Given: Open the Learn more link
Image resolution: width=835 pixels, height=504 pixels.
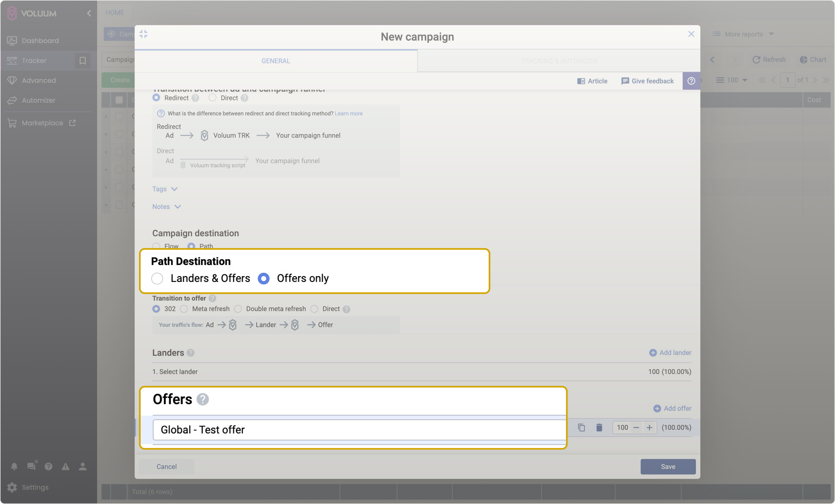Looking at the screenshot, I should (x=348, y=113).
